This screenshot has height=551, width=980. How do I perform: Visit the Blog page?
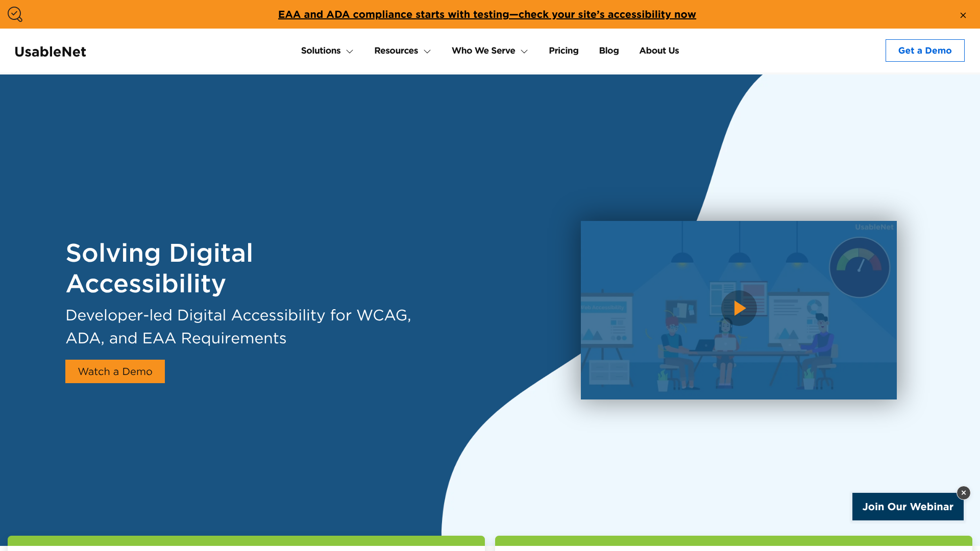tap(608, 51)
